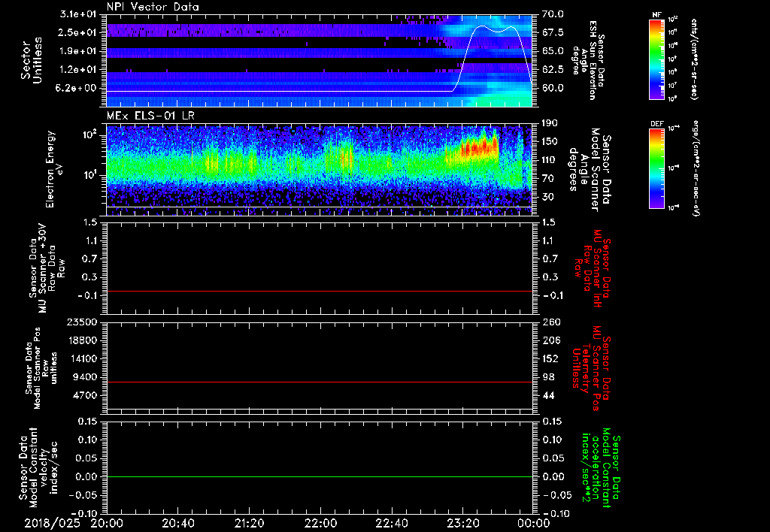Click the peak of the white sun elevation curve
Screen dimensions: 770x532
tap(482, 26)
